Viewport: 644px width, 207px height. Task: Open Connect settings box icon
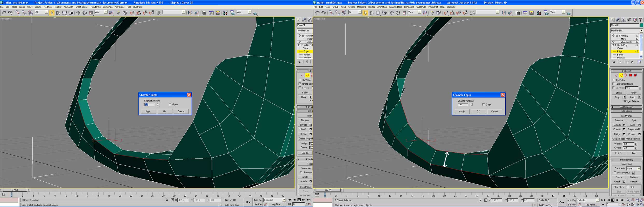(640, 134)
